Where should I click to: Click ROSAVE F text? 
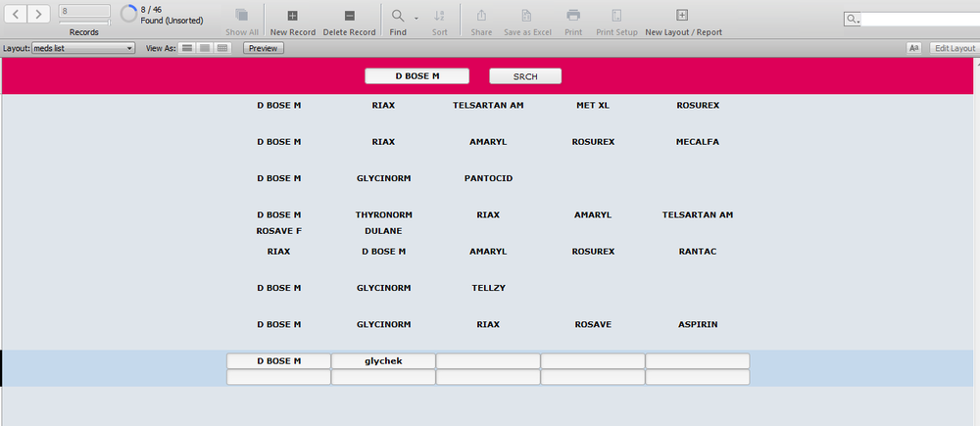coord(278,231)
